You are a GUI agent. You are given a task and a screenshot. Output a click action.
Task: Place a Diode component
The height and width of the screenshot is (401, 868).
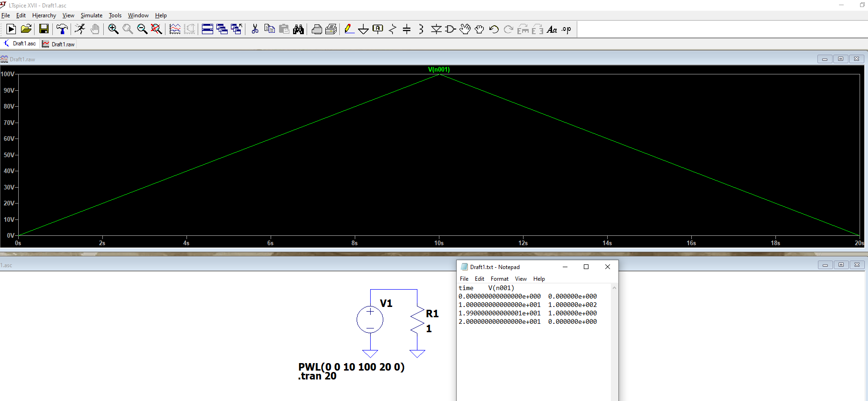pos(436,29)
